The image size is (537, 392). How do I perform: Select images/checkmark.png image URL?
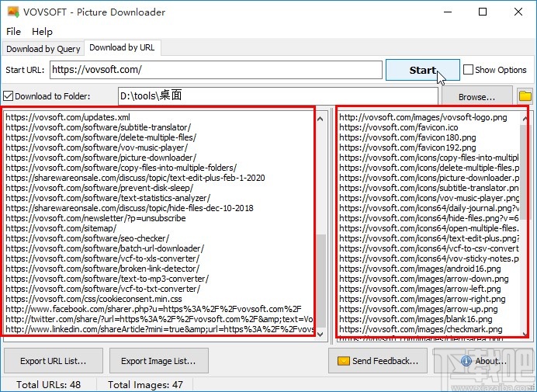click(x=421, y=329)
